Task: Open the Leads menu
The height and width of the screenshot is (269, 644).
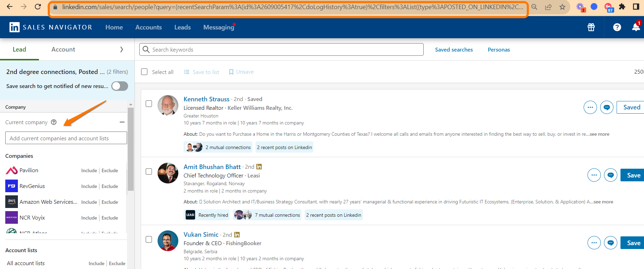Action: pos(182,27)
